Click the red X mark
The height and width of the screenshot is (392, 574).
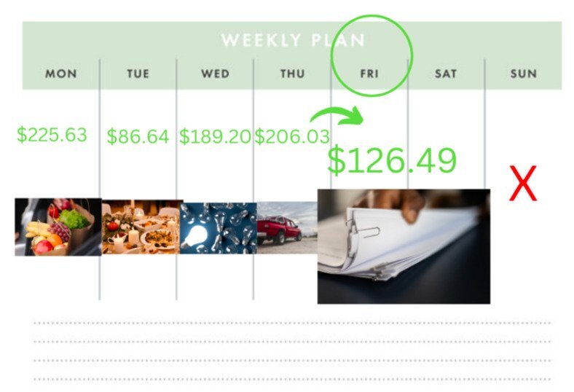coord(523,183)
